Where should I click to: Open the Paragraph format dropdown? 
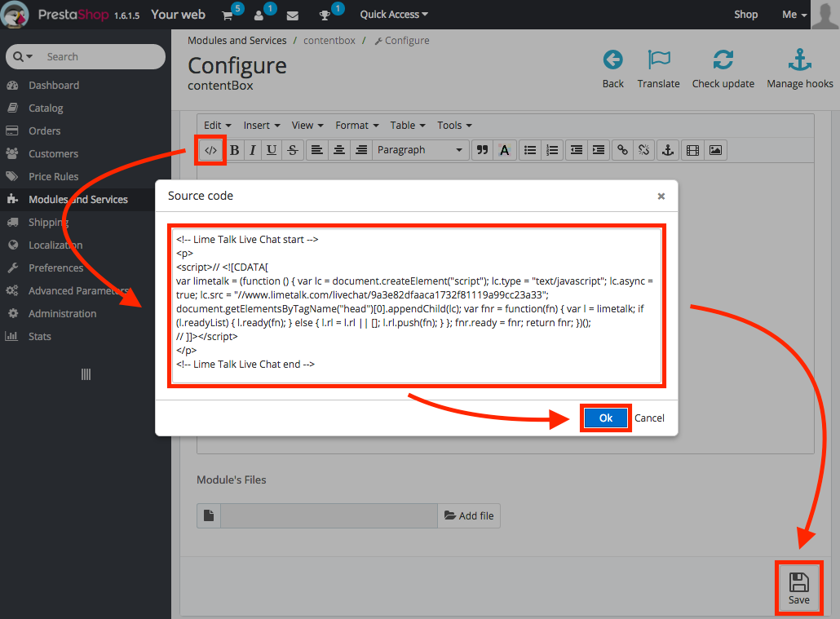tap(420, 150)
